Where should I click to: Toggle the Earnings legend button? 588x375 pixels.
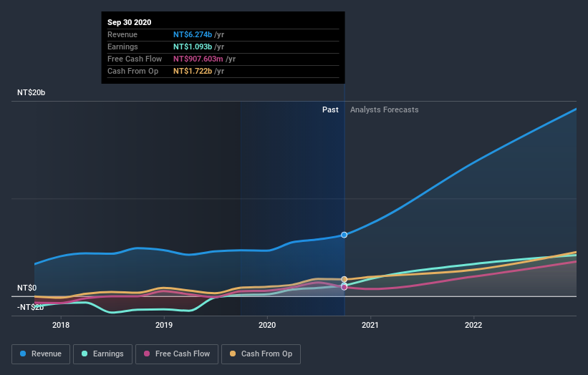click(x=102, y=354)
